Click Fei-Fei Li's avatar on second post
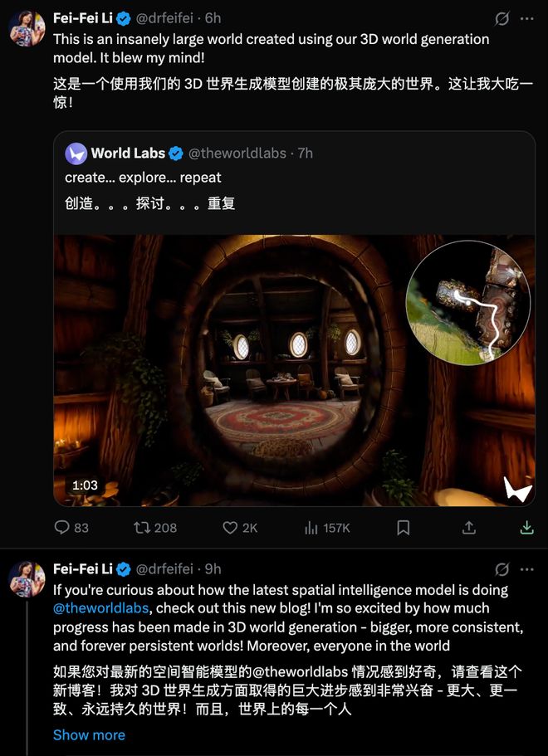Image resolution: width=548 pixels, height=756 pixels. [x=27, y=579]
